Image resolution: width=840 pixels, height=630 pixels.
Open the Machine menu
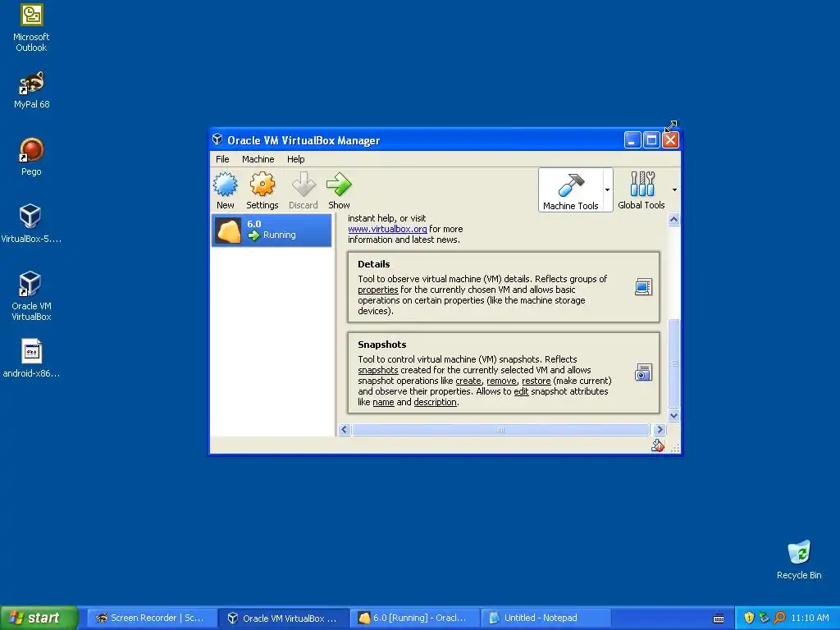258,159
